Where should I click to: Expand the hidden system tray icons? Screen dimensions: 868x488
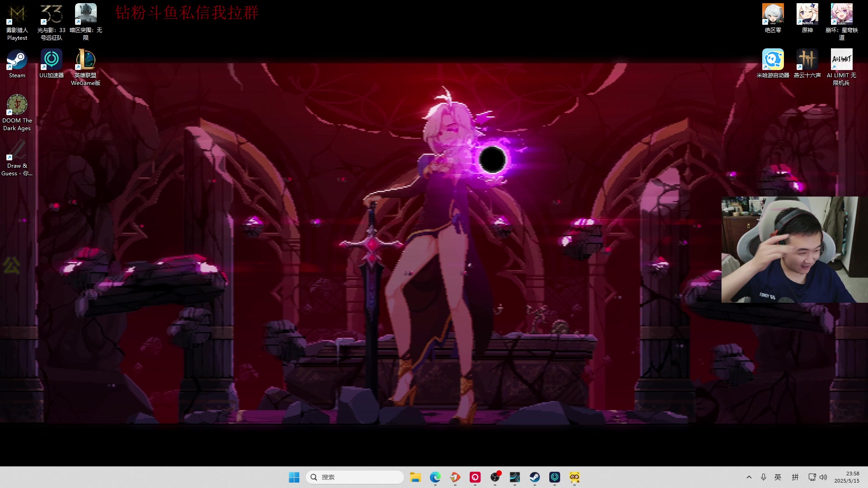coord(749,477)
